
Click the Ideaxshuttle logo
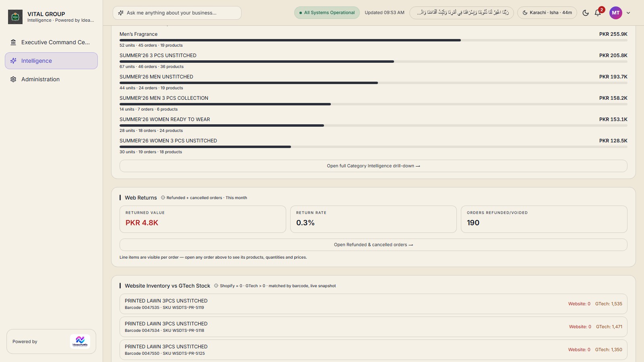(x=80, y=341)
